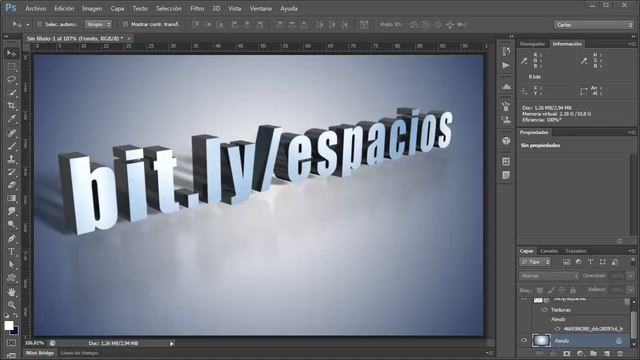Open the Propiedades panel flyout menu
Image resolution: width=640 pixels, height=360 pixels.
pos(631,132)
